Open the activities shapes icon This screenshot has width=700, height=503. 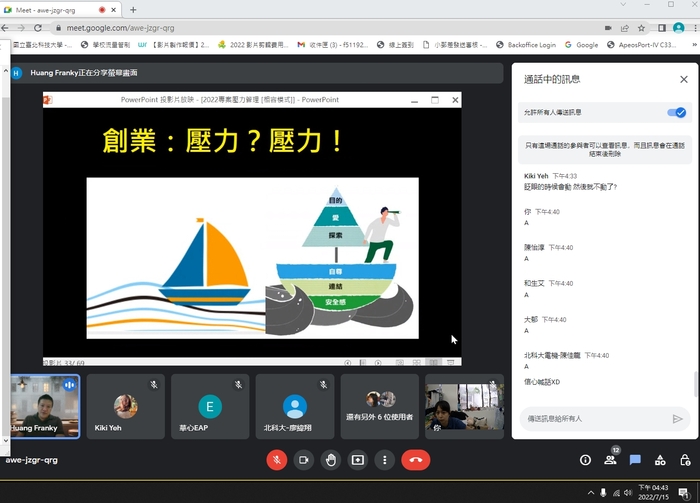660,460
